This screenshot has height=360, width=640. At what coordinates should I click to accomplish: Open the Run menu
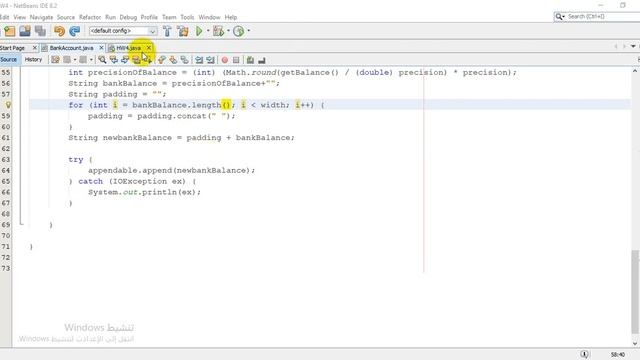pos(110,17)
